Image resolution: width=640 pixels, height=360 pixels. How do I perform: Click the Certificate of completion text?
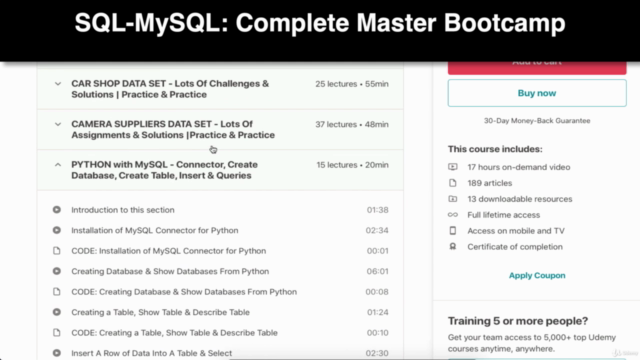point(515,247)
